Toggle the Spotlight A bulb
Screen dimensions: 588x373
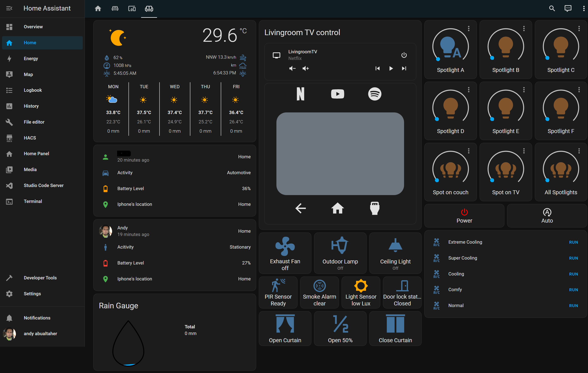pyautogui.click(x=450, y=47)
